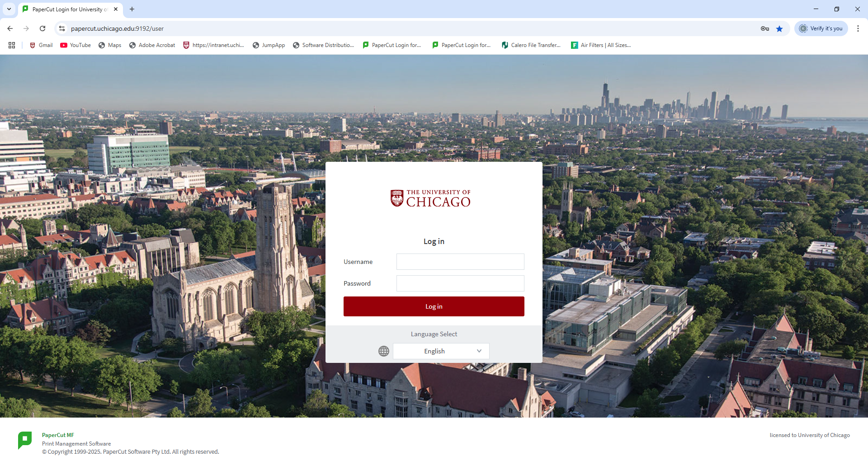Viewport: 868px width, 470px height.
Task: Open the password manager key icon
Action: [764, 28]
